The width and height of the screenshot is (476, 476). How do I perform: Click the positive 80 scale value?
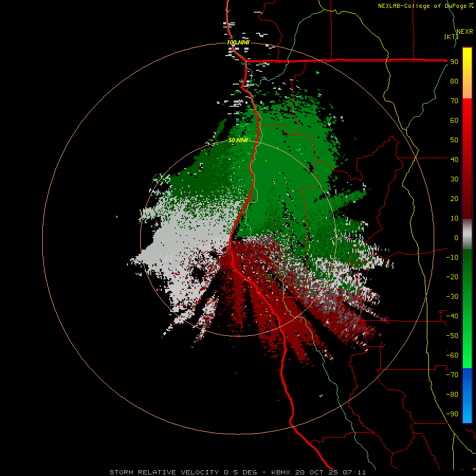coord(454,81)
